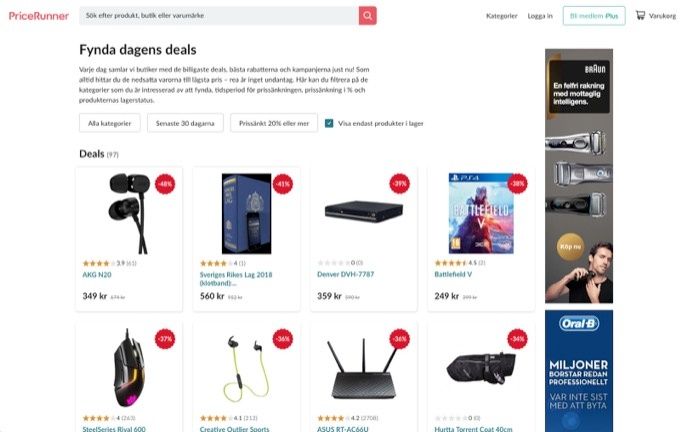
Task: Open the Alla kategorier filter
Action: (110, 123)
